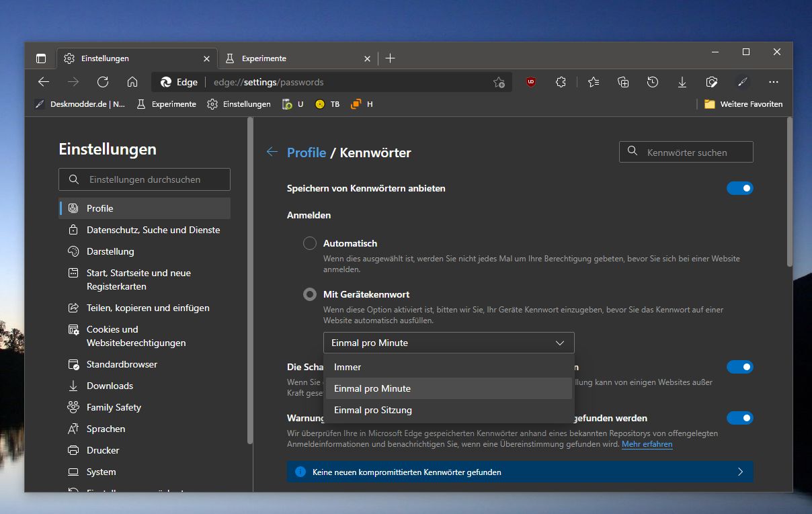Toggle the switch right of the Die Scha… row
Screen dimensions: 812x514
click(x=740, y=367)
